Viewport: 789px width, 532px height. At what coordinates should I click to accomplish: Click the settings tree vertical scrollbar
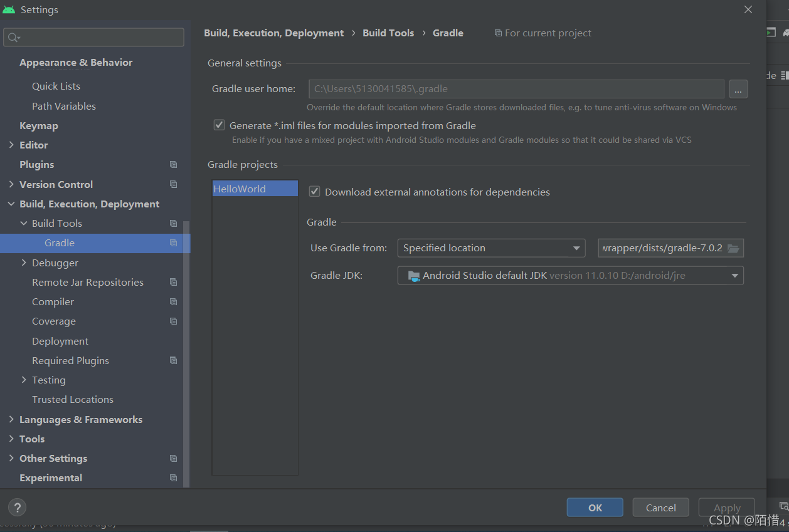[x=186, y=354]
